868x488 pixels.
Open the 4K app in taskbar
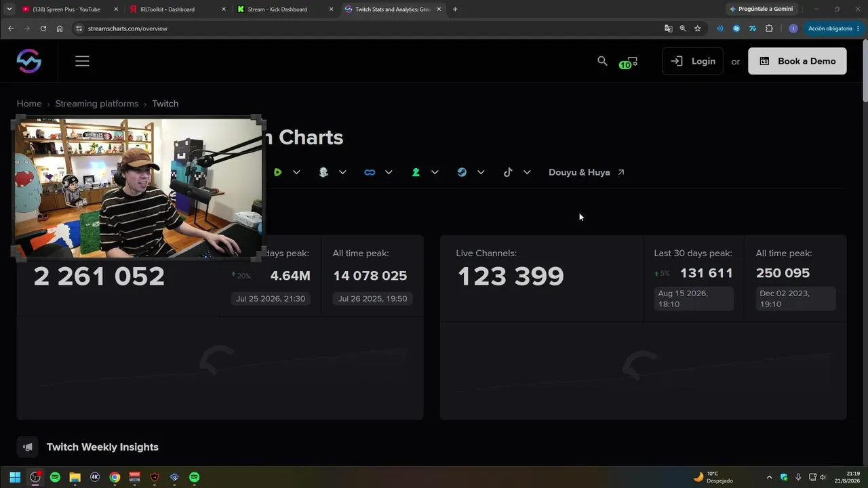coord(95,477)
